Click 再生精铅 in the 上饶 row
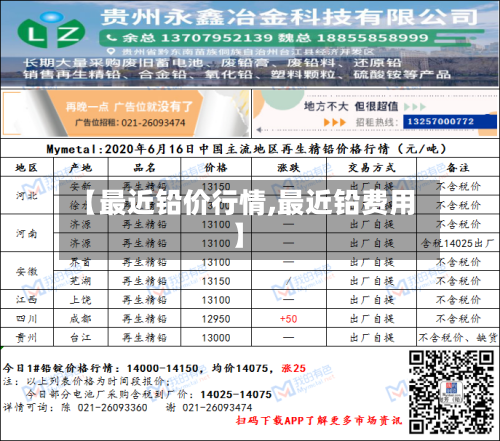 coord(144,300)
